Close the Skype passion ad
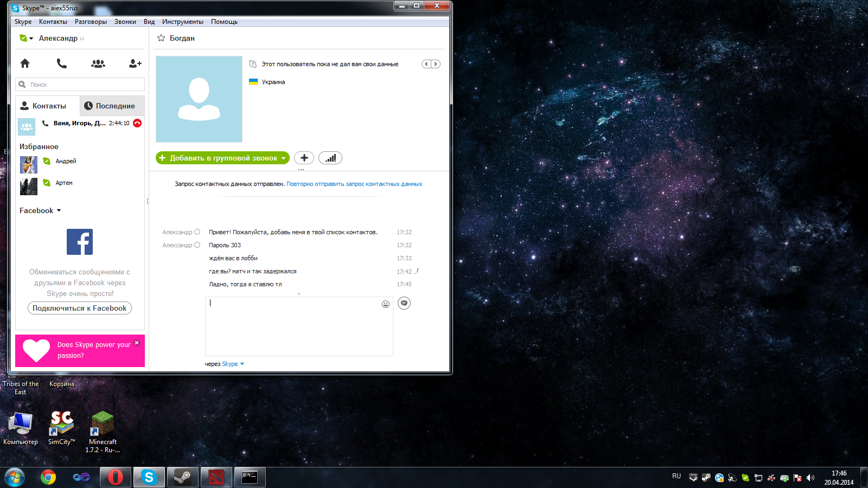Viewport: 868px width, 488px height. pyautogui.click(x=137, y=343)
